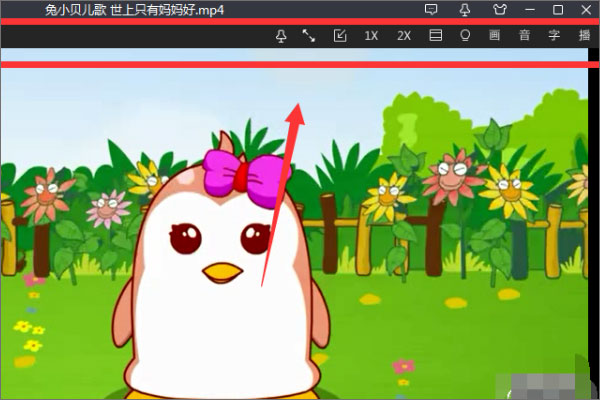Pin the toolbar with the pushpin icon
The width and height of the screenshot is (600, 400).
pos(281,36)
